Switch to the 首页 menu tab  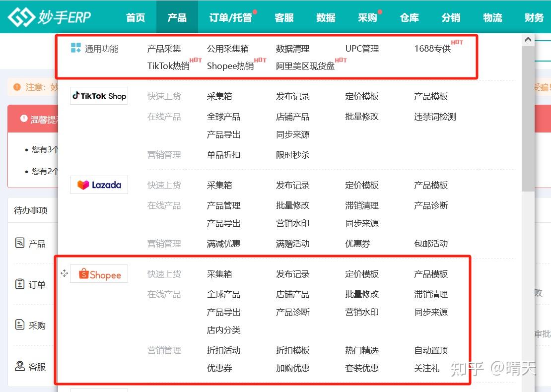click(135, 17)
